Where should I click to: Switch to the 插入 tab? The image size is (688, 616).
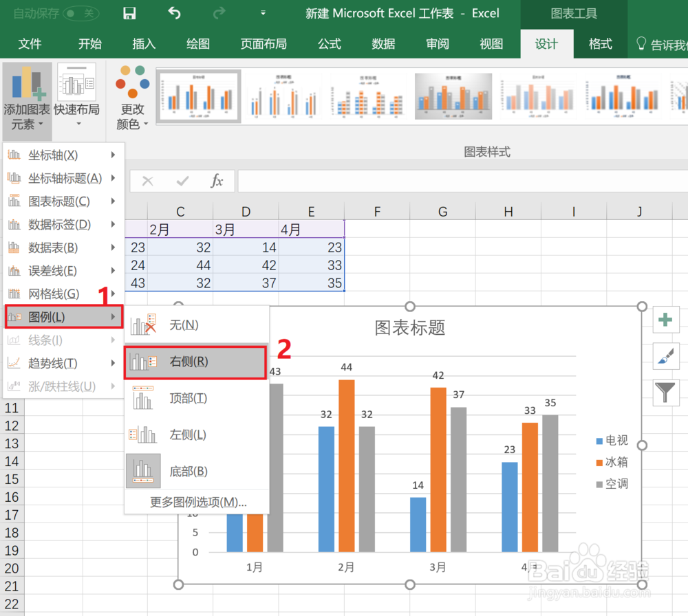click(x=144, y=44)
